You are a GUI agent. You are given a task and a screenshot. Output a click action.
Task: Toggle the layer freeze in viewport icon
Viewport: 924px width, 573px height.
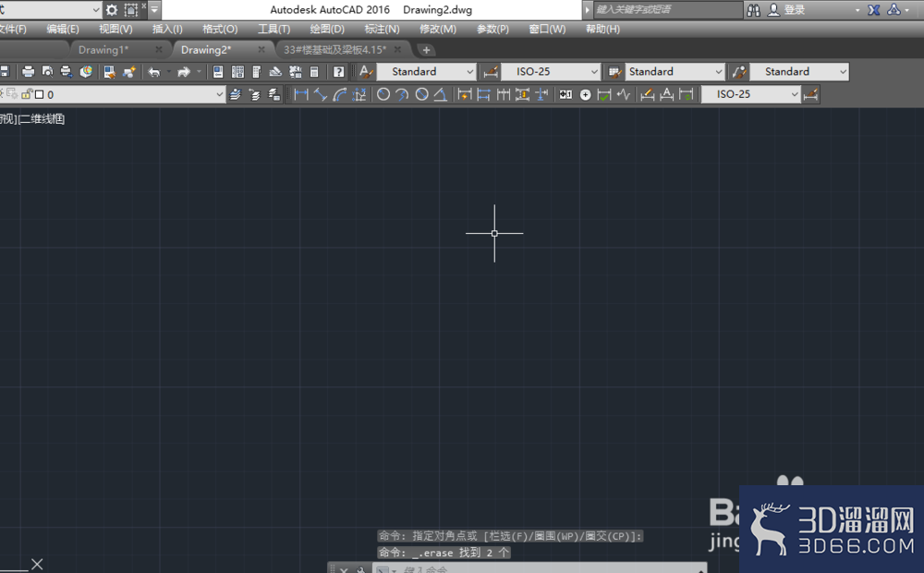[11, 93]
